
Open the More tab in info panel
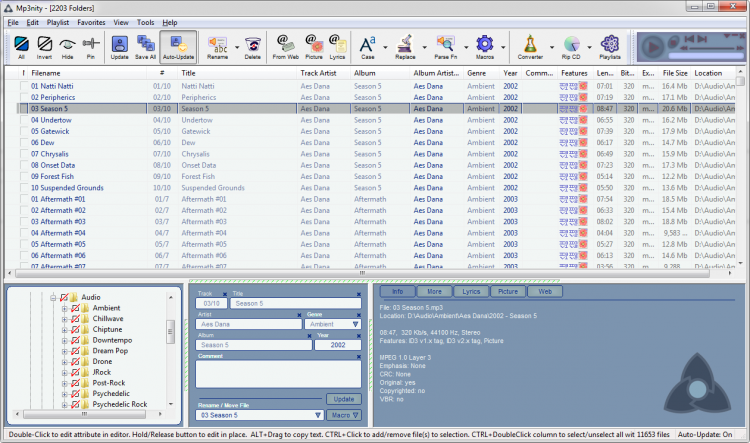434,291
